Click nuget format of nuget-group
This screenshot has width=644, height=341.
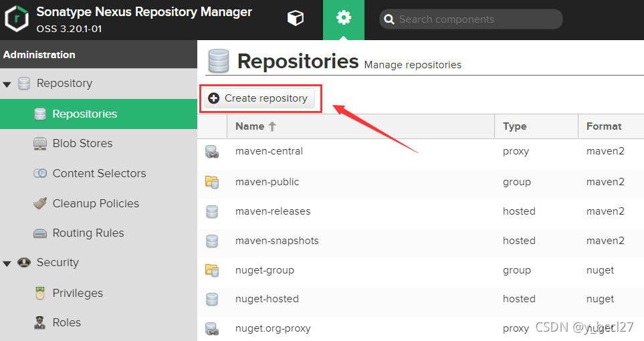click(600, 270)
